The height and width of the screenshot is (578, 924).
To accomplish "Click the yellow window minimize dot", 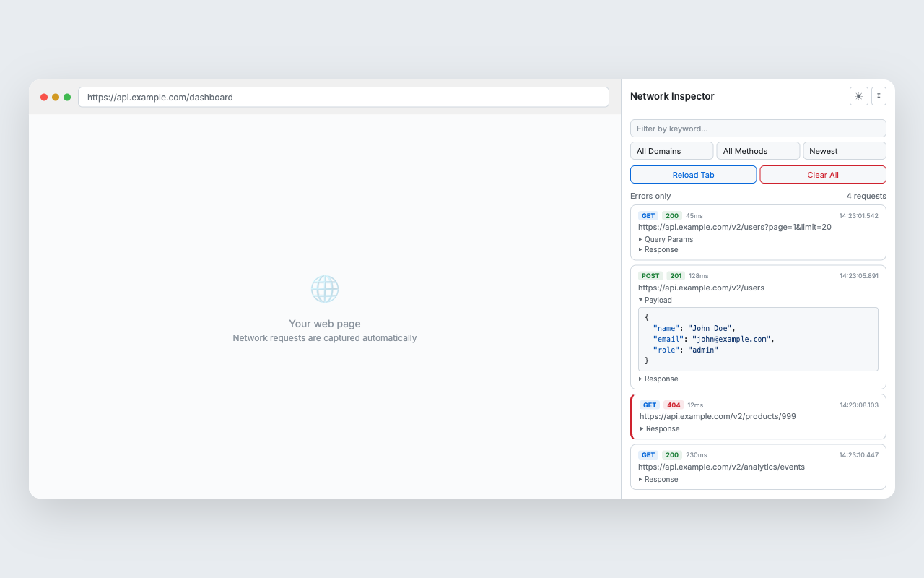I will point(56,97).
